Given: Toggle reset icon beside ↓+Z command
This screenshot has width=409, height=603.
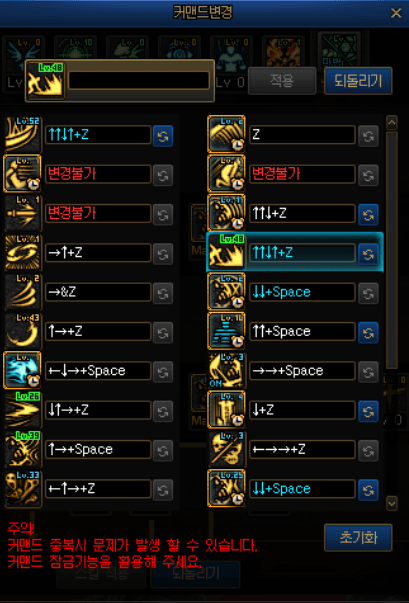Looking at the screenshot, I should coord(368,410).
